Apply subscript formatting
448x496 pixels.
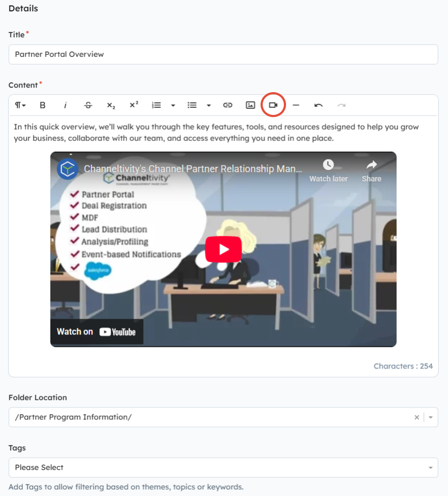tap(111, 105)
